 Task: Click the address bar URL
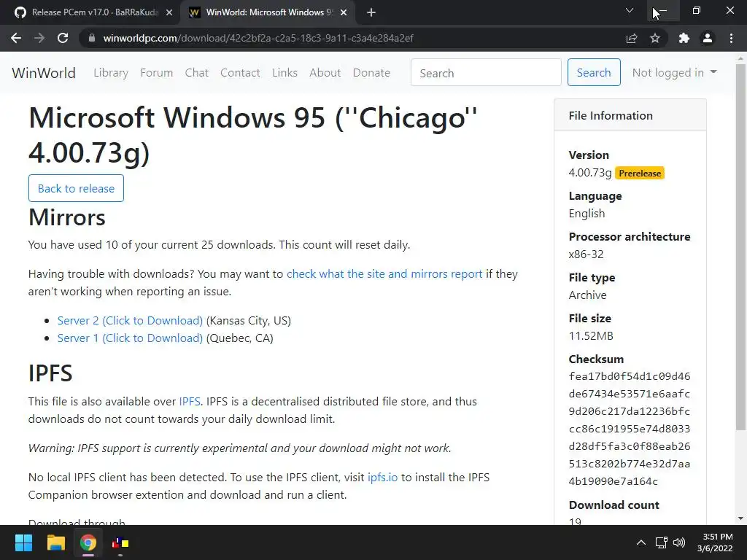click(x=258, y=38)
